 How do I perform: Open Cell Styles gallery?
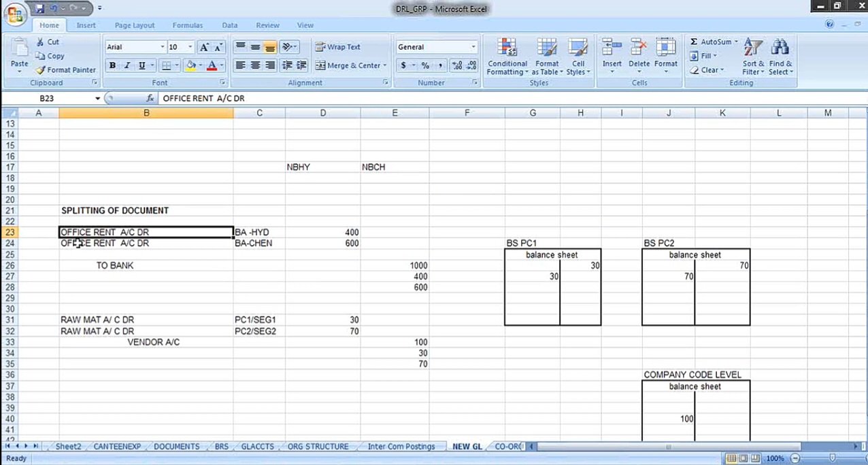click(578, 57)
